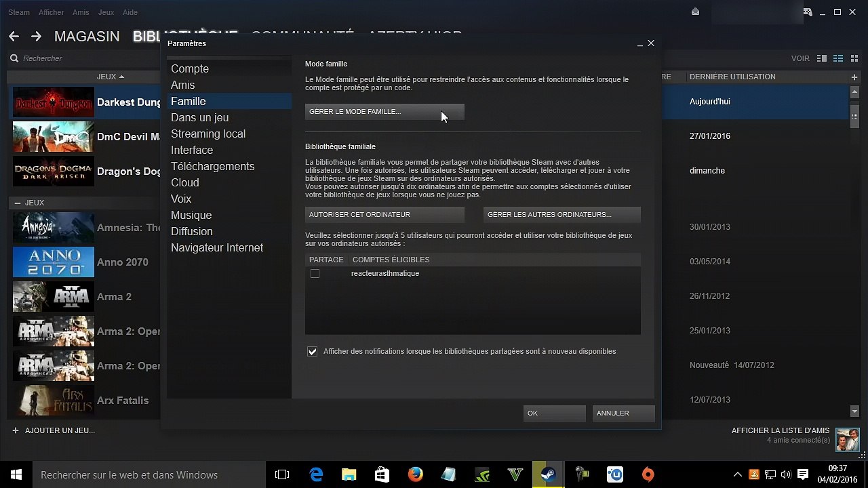Launch Big Picture mode controller icon

coord(807,12)
